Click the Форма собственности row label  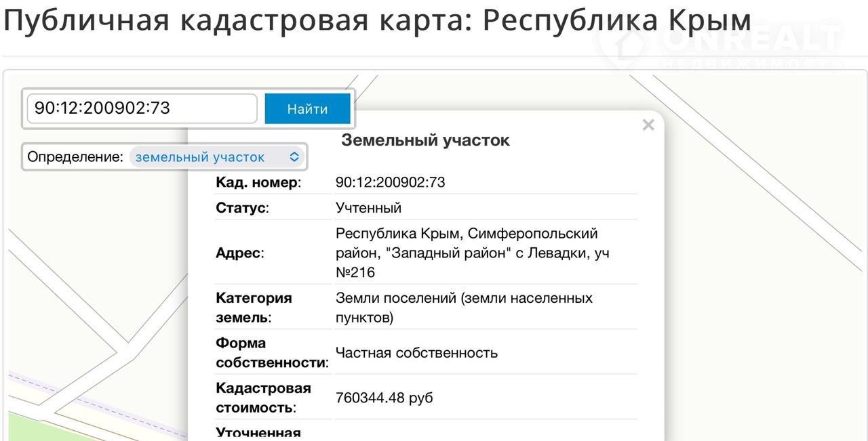point(271,353)
